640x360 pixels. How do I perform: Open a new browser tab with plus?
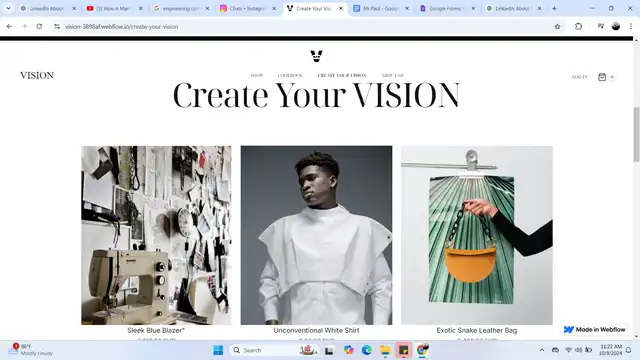tap(554, 8)
